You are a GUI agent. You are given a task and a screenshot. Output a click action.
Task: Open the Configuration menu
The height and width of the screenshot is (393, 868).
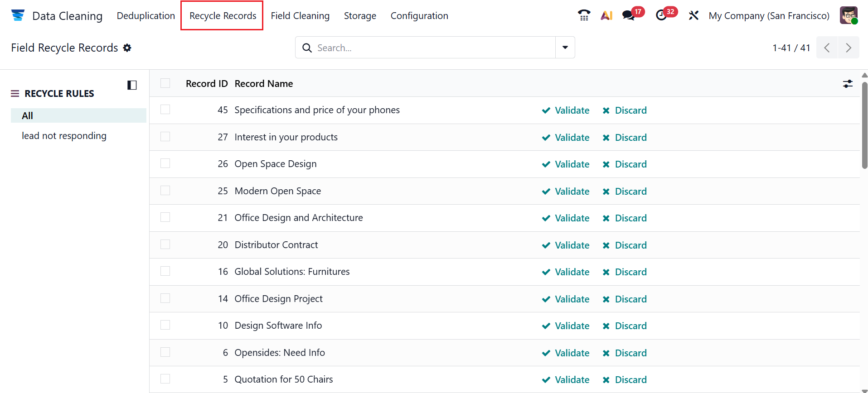pyautogui.click(x=419, y=16)
